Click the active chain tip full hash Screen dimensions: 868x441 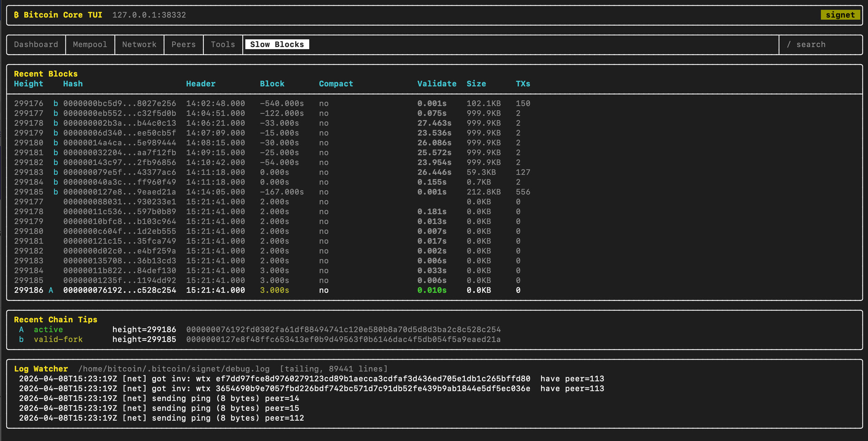[x=343, y=329]
